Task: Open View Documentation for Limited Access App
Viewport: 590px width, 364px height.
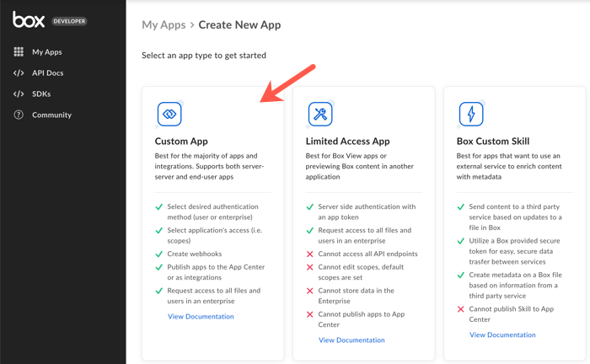Action: pyautogui.click(x=351, y=340)
